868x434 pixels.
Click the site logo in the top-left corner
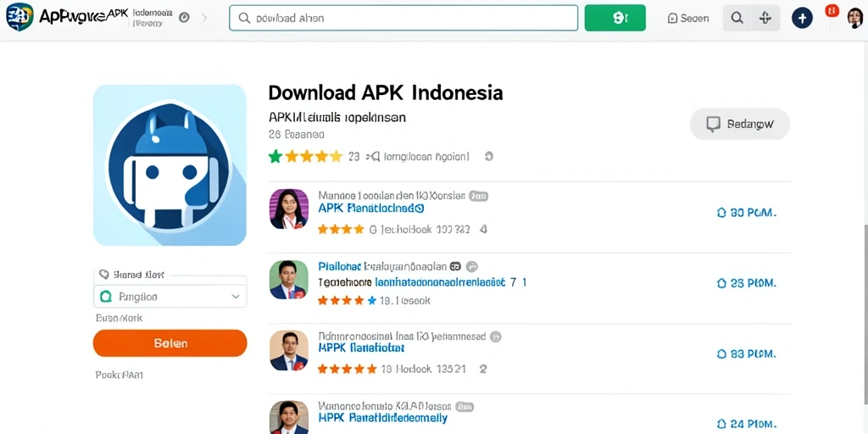20,17
